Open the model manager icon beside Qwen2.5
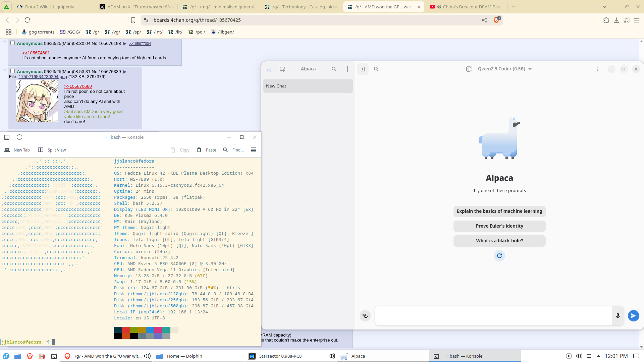The height and width of the screenshot is (362, 644). click(x=469, y=69)
